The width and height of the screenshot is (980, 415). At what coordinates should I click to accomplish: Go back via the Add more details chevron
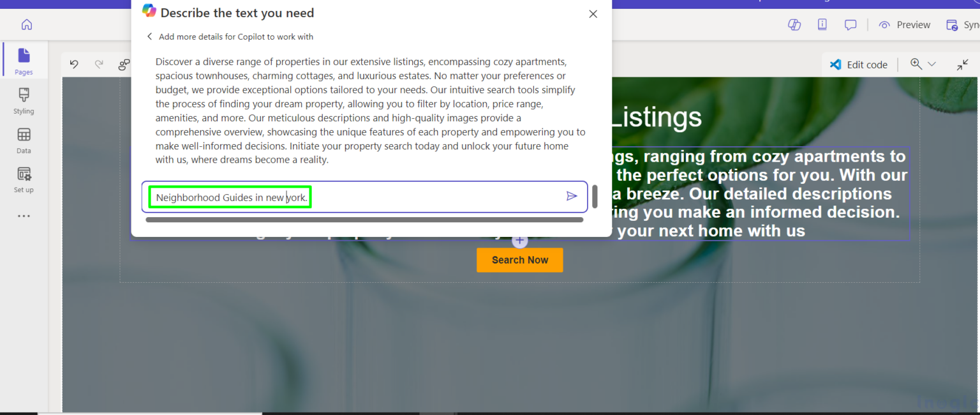pyautogui.click(x=149, y=36)
